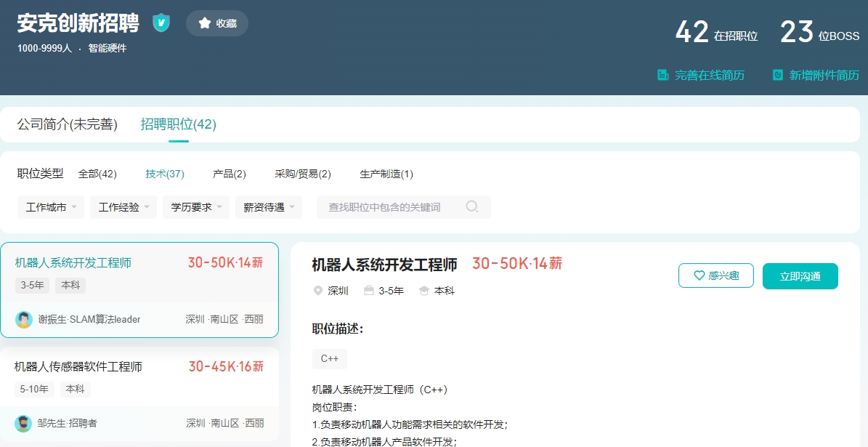The image size is (868, 447).
Task: Filter by 产品(2) job type
Action: 230,174
